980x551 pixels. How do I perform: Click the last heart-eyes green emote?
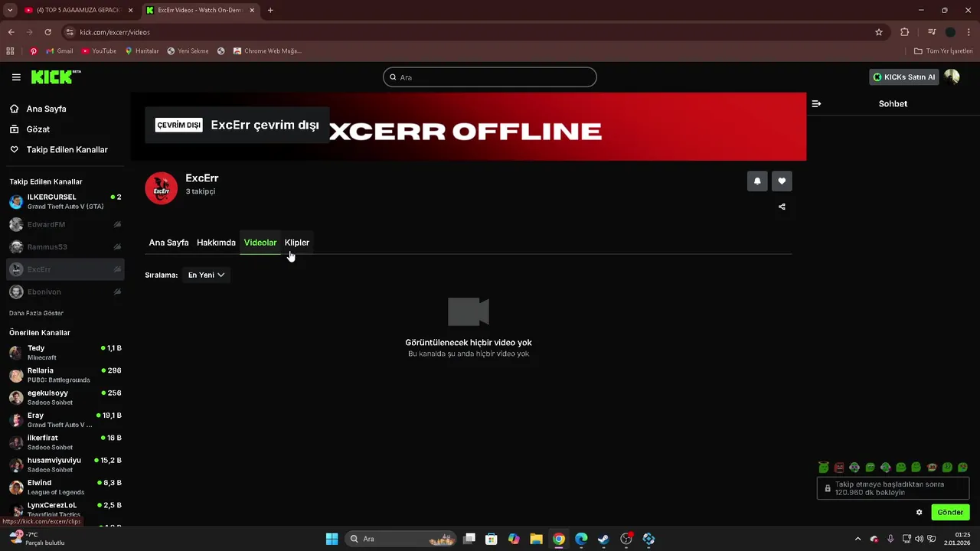[x=963, y=468]
